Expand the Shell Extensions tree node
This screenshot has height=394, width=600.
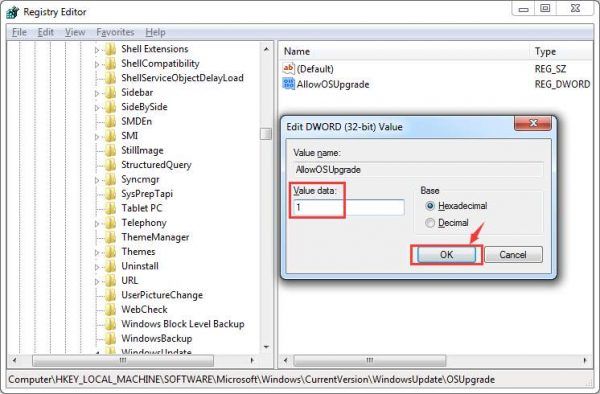point(97,50)
